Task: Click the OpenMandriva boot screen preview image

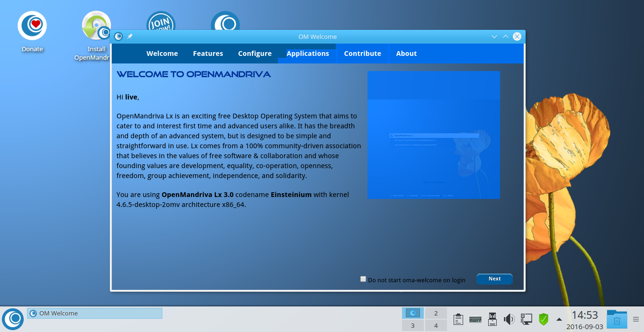Action: point(433,135)
